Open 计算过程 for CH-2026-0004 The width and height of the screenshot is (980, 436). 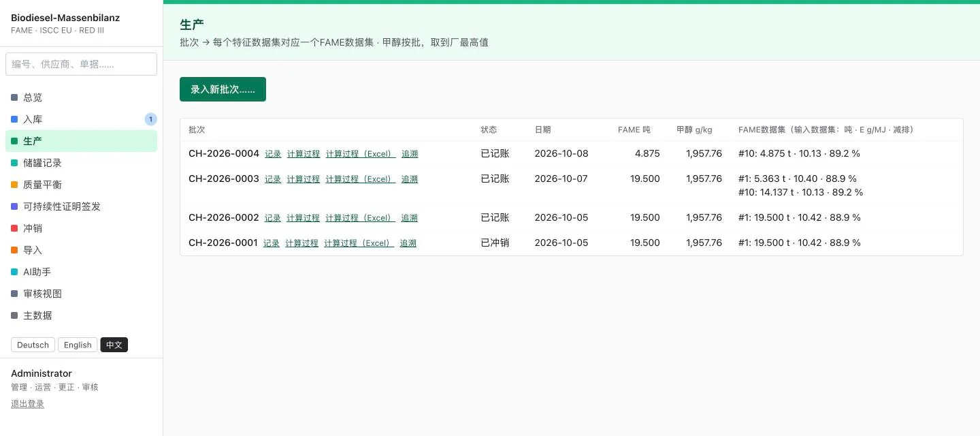[x=304, y=154]
